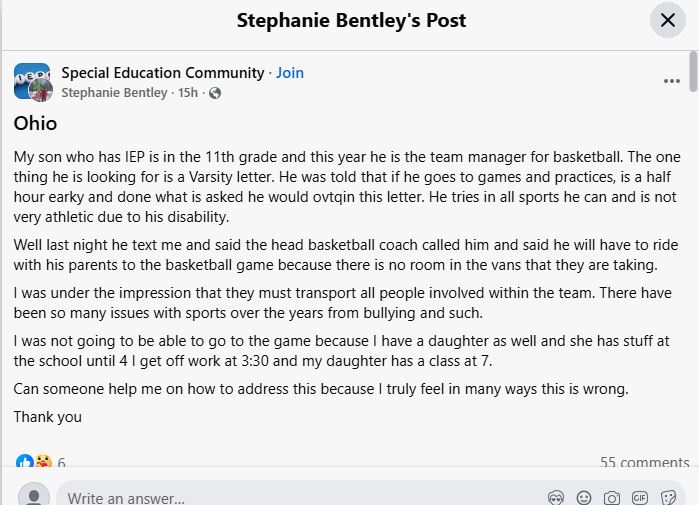This screenshot has height=505, width=699.
Task: View the 55 comments
Action: point(644,462)
